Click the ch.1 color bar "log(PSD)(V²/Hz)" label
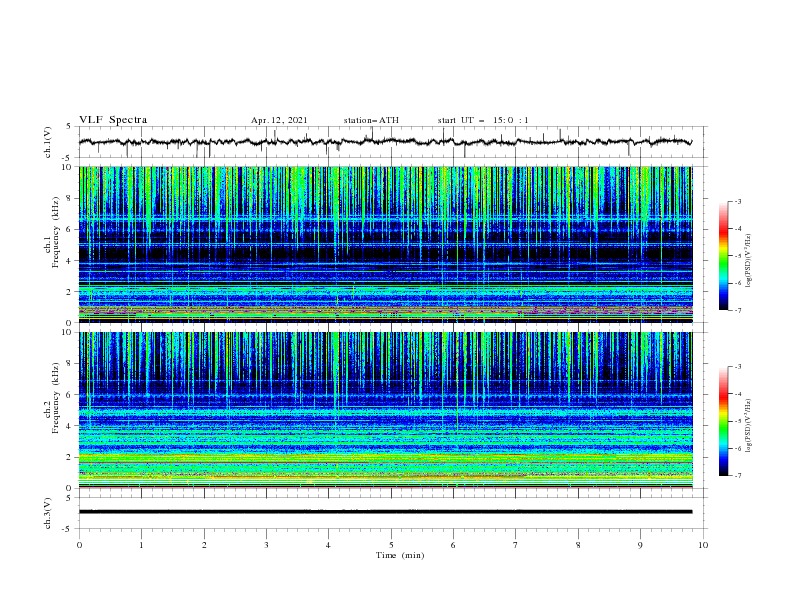 click(x=748, y=261)
